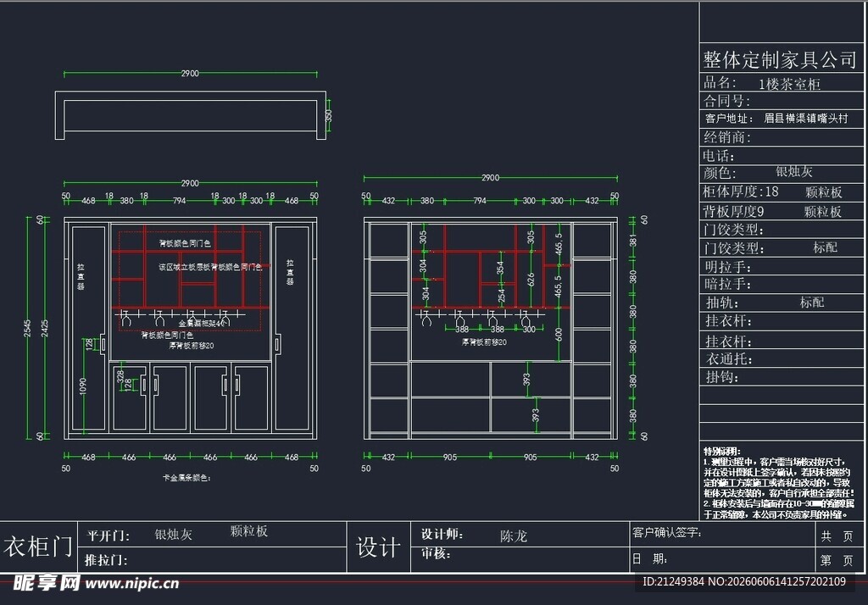Image resolution: width=868 pixels, height=605 pixels.
Task: Select the 抽轨 row 标配 value
Action: click(x=812, y=302)
